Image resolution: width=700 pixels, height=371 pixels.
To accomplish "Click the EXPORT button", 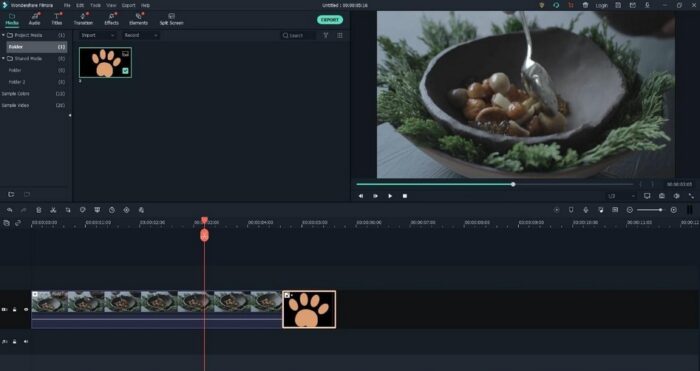I will click(330, 20).
